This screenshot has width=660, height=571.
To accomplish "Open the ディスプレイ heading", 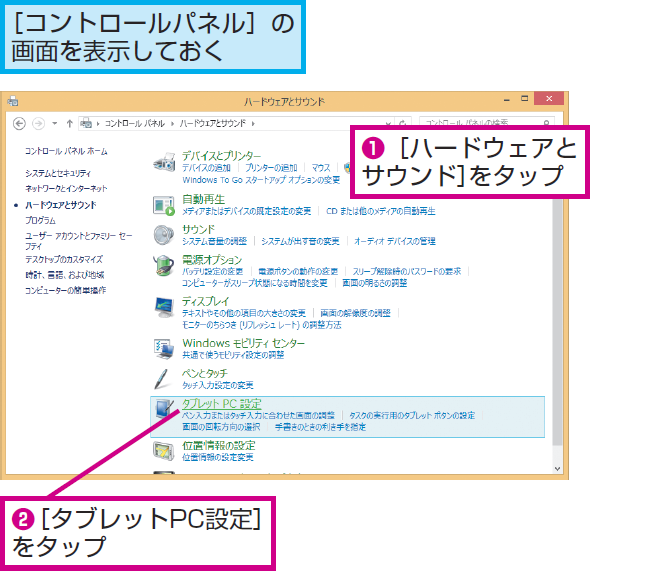I will click(x=205, y=301).
